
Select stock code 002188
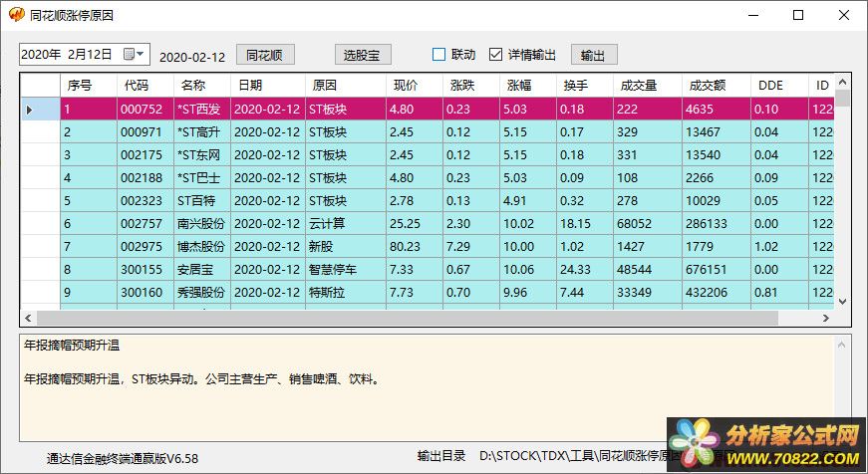[x=145, y=177]
